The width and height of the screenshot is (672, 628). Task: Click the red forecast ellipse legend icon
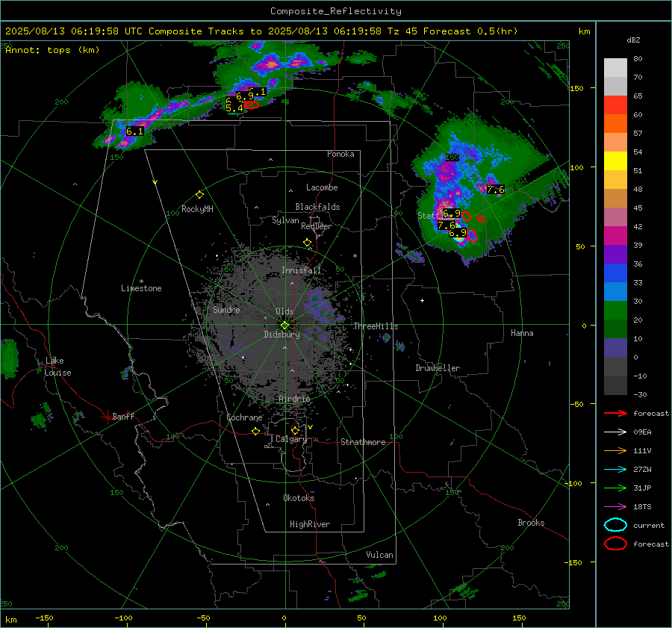click(615, 544)
